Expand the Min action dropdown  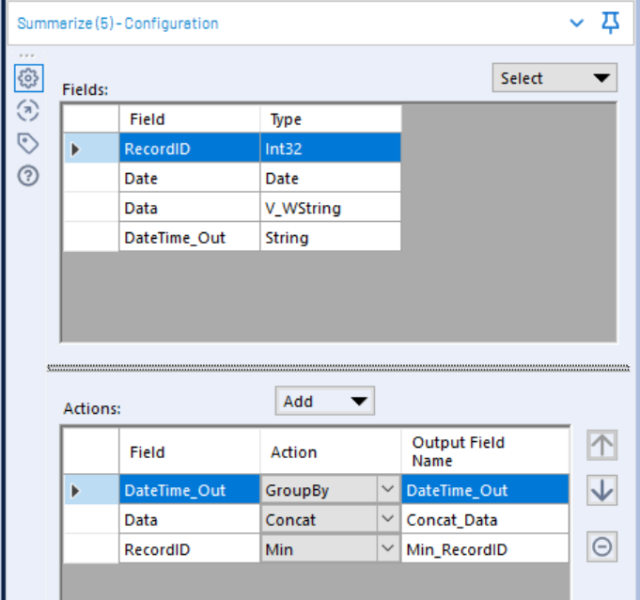click(387, 549)
